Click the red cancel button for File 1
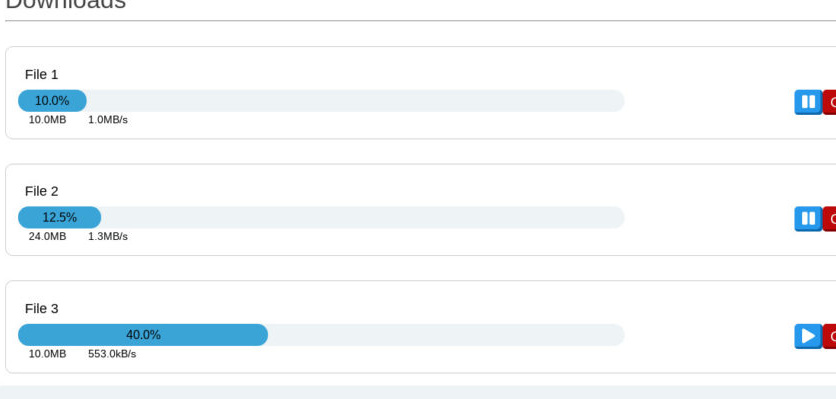 [830, 102]
